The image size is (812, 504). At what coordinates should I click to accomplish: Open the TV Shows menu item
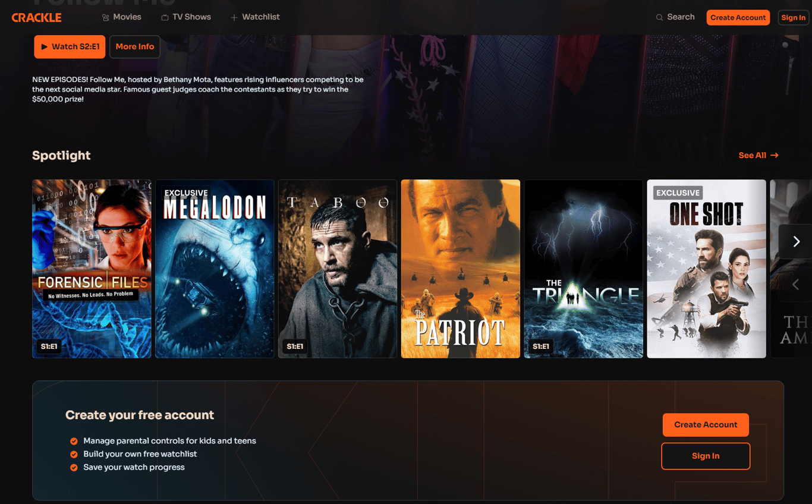pos(185,17)
